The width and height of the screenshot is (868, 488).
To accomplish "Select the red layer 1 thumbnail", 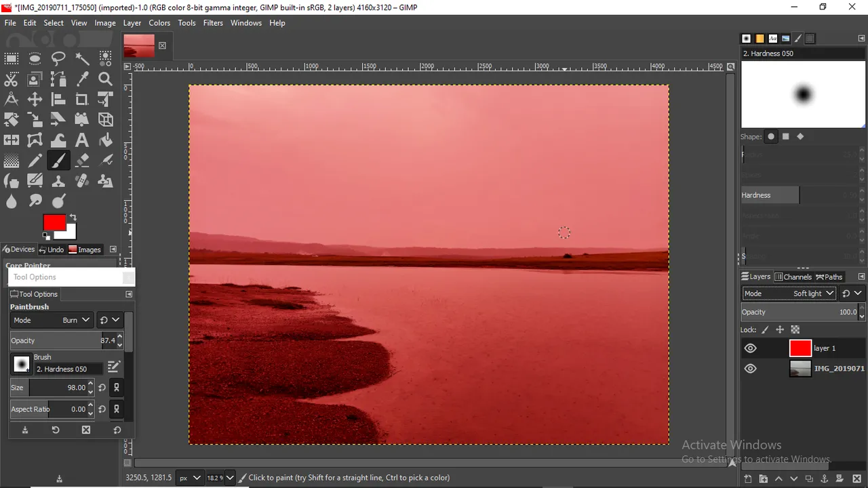I will (800, 348).
